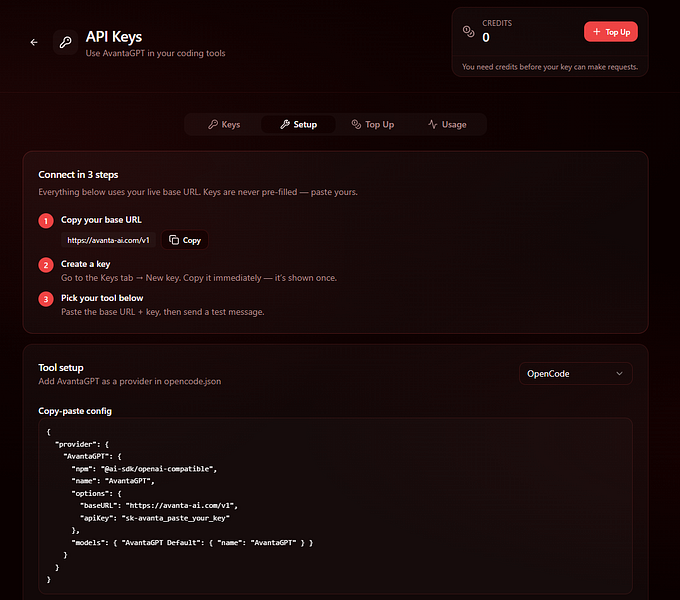The height and width of the screenshot is (600, 680).
Task: Select the base URL https://avanta-ai.com/v1 field
Action: [x=108, y=240]
